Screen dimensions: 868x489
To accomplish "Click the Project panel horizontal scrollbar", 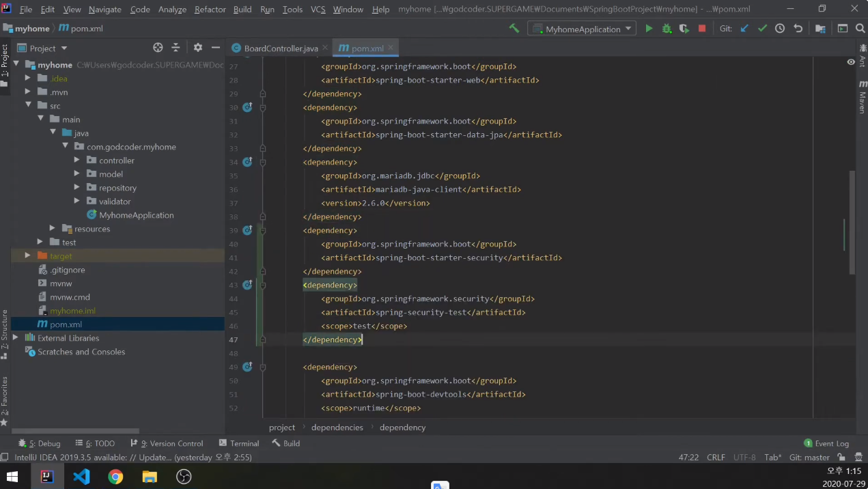I will (75, 431).
